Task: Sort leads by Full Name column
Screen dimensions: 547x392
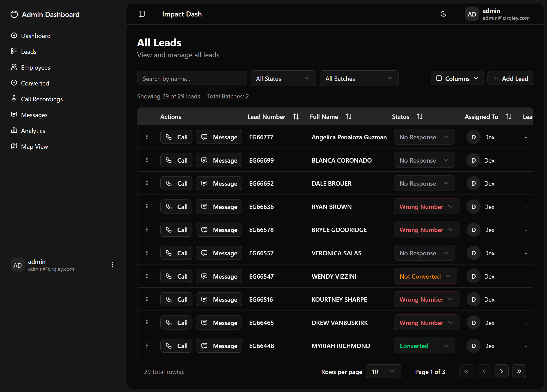Action: click(349, 116)
